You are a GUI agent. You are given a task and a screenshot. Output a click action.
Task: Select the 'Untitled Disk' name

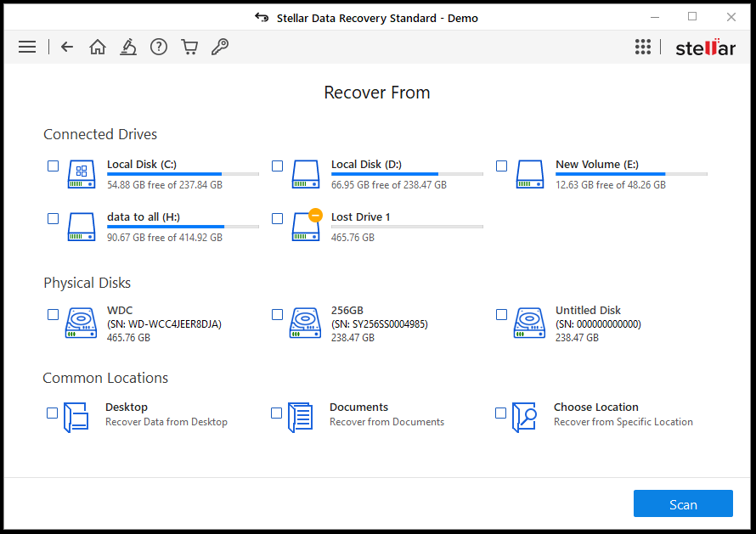coord(588,310)
